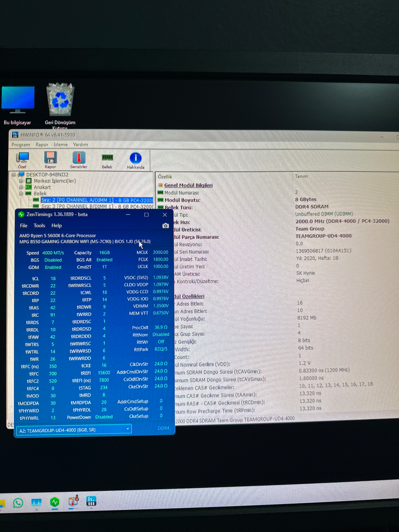This screenshot has height=532, width=399.
Task: Click the picture app taskbar icon
Action: coord(36,502)
